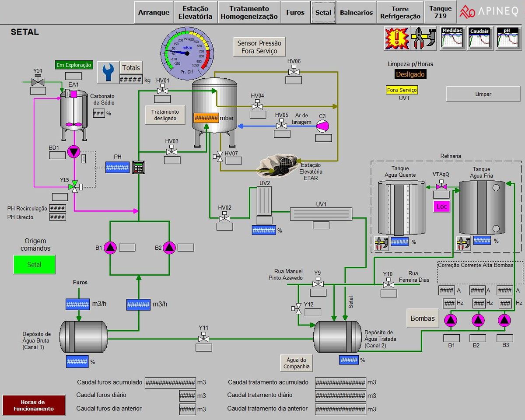Open the Medidas trend chart
525x420 pixels.
[x=452, y=38]
